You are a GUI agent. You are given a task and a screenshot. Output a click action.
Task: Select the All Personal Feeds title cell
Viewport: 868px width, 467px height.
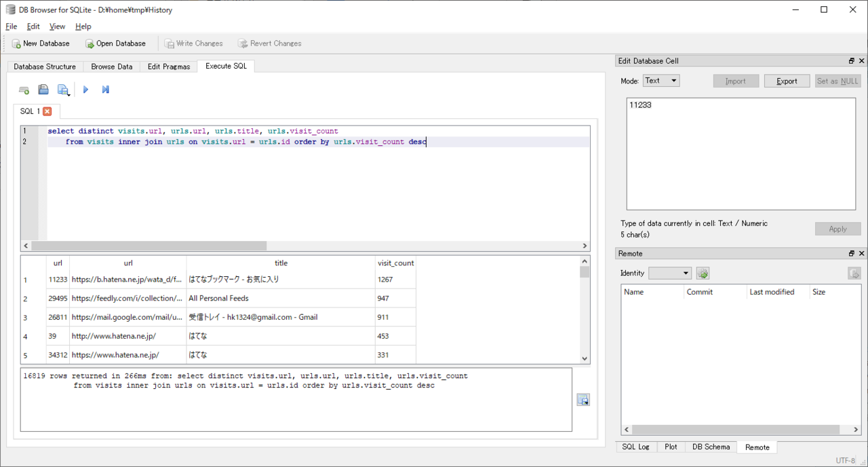pos(281,299)
